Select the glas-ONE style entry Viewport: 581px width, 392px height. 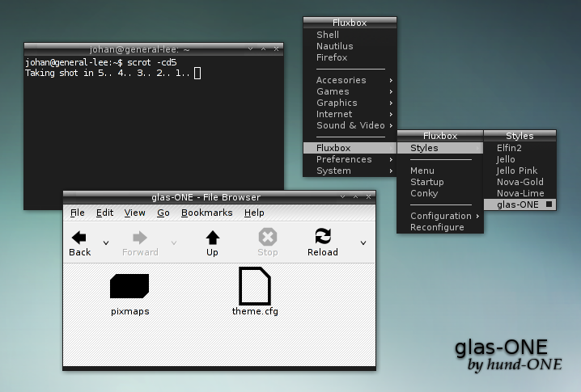(520, 204)
